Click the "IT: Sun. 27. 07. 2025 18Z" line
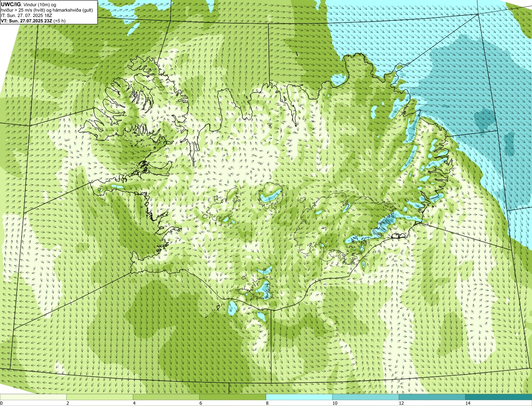This screenshot has height=406, width=532. tap(27, 15)
